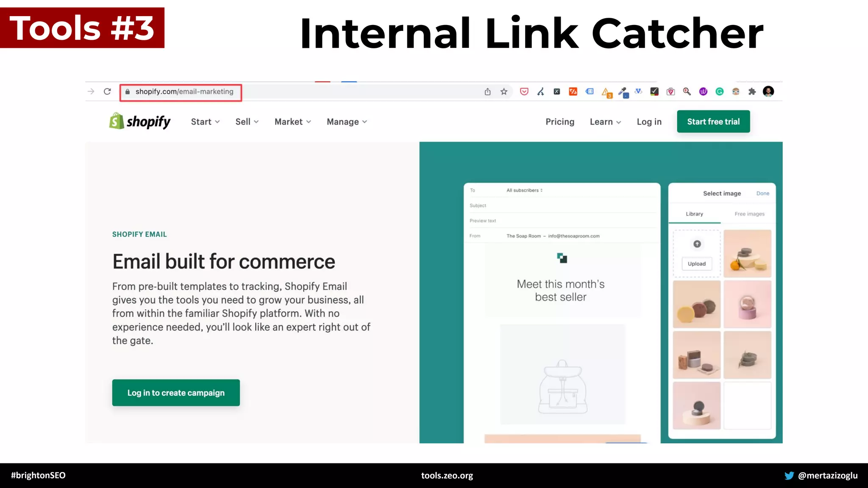Image resolution: width=868 pixels, height=488 pixels.
Task: Click the upload arrow icon in image library
Action: point(697,244)
